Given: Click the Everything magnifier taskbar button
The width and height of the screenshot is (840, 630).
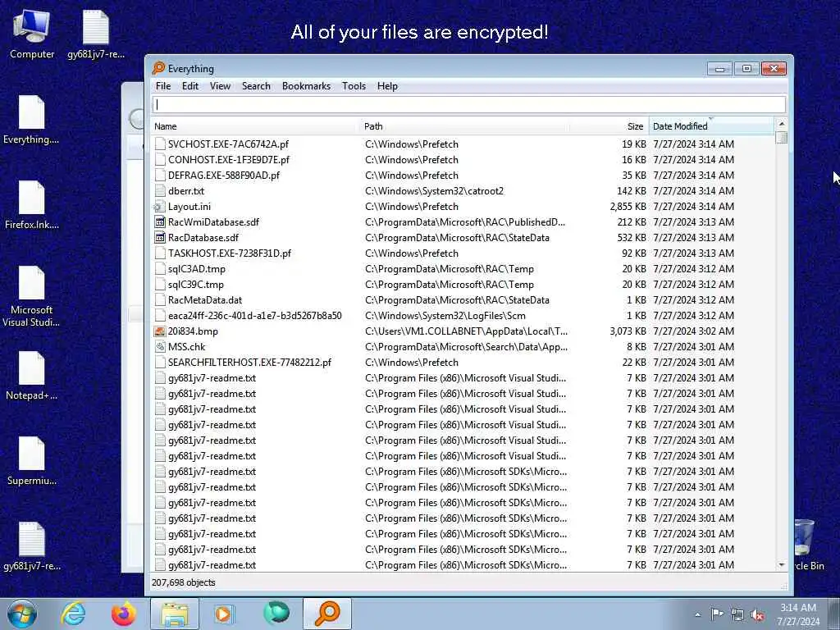Looking at the screenshot, I should (327, 614).
